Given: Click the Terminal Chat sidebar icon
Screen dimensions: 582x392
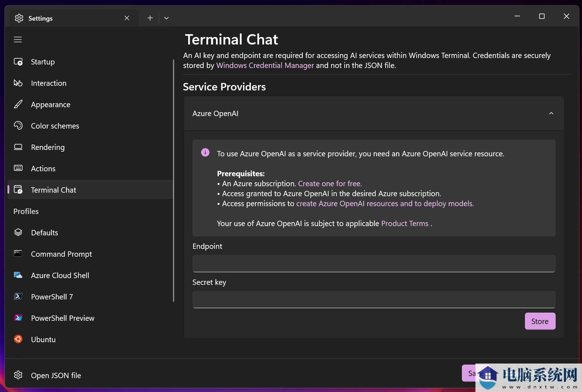Looking at the screenshot, I should tap(18, 190).
